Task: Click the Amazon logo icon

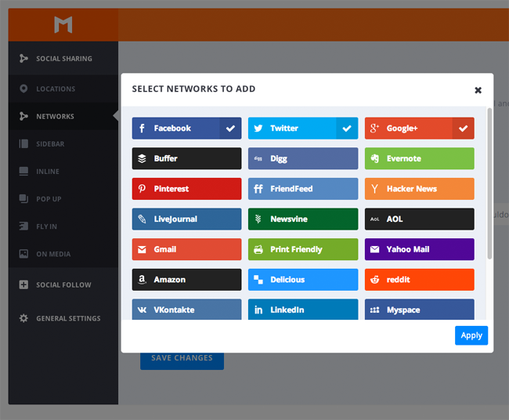Action: (x=142, y=280)
